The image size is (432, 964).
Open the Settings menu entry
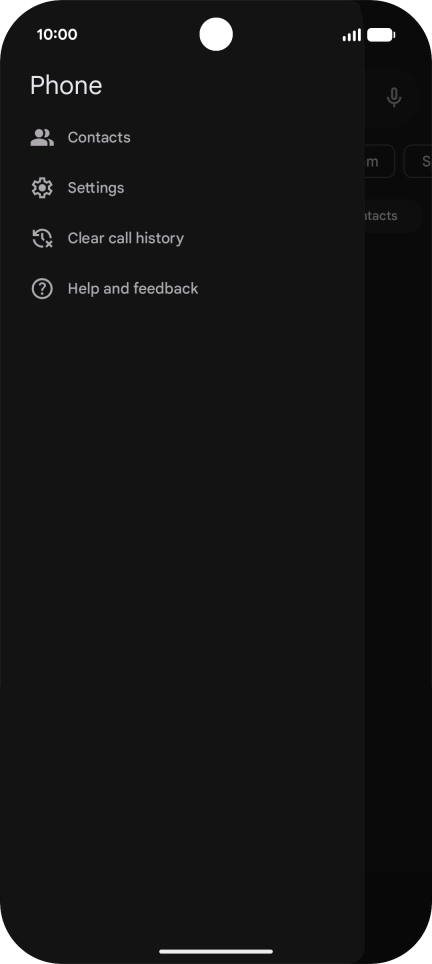click(x=183, y=188)
